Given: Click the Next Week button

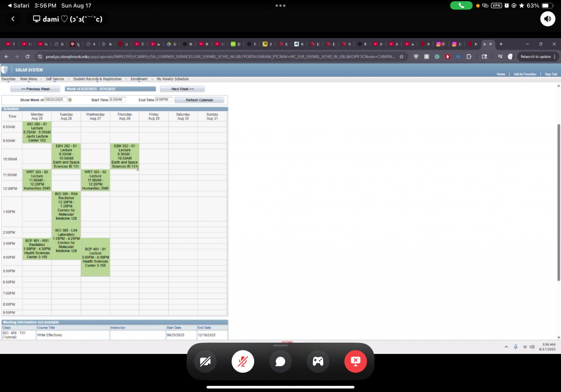Looking at the screenshot, I should (x=182, y=89).
